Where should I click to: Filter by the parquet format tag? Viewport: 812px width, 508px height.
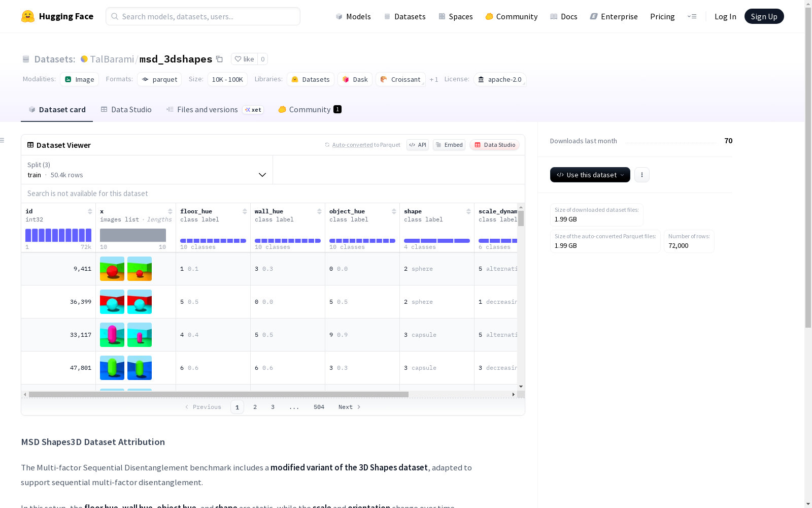pyautogui.click(x=159, y=79)
